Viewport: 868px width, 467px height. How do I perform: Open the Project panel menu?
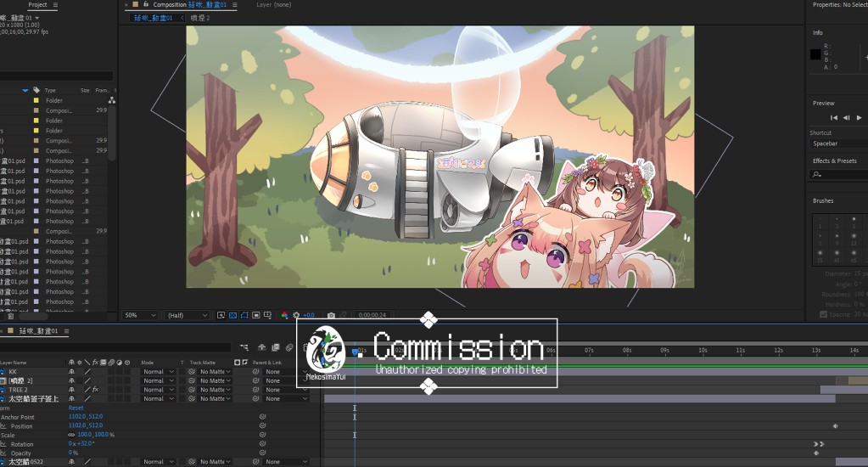[x=55, y=5]
